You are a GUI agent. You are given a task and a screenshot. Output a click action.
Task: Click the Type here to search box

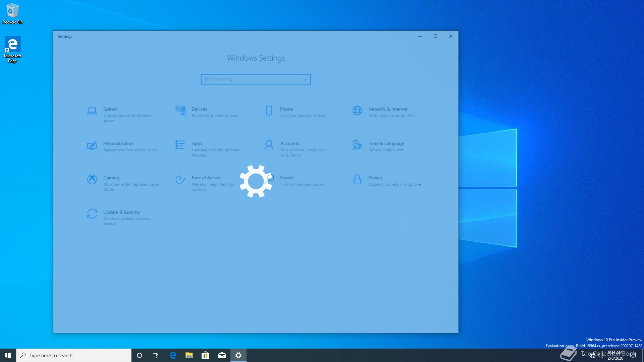74,355
